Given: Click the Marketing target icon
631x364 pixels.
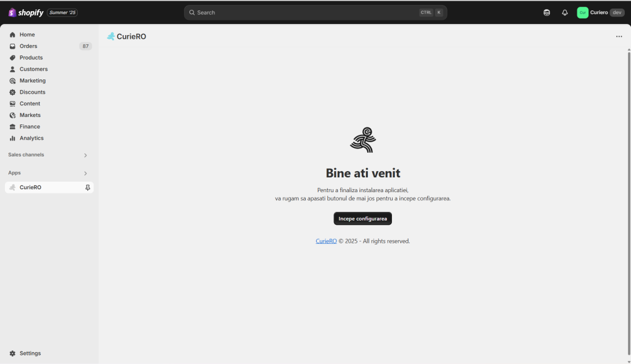Looking at the screenshot, I should (x=12, y=81).
